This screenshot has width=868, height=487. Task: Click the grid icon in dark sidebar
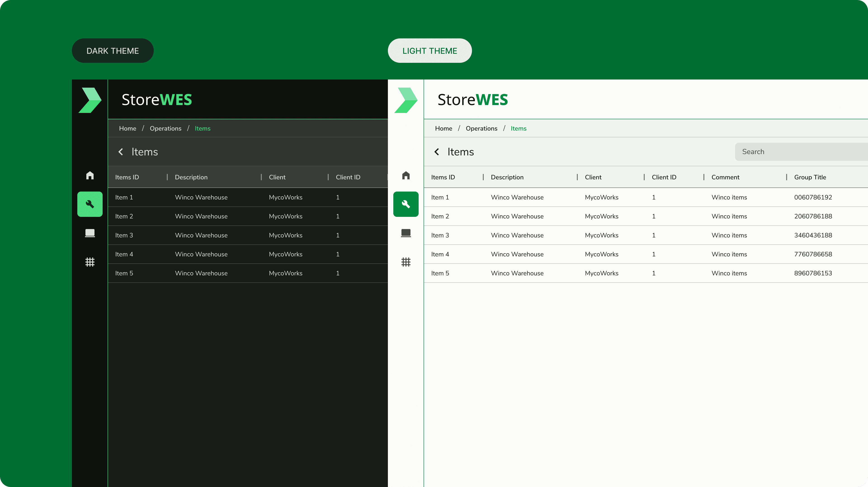[90, 262]
